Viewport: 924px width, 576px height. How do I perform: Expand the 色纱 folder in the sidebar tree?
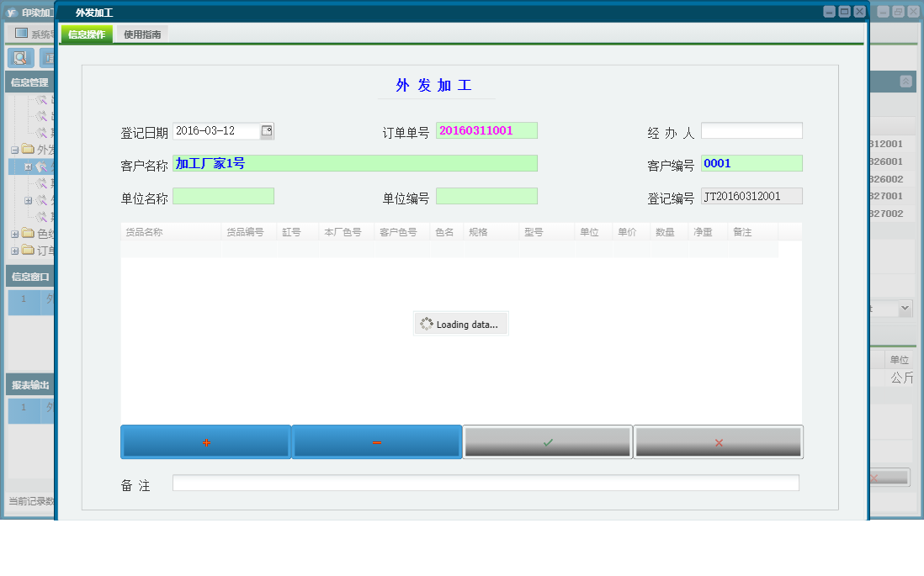[x=15, y=235]
